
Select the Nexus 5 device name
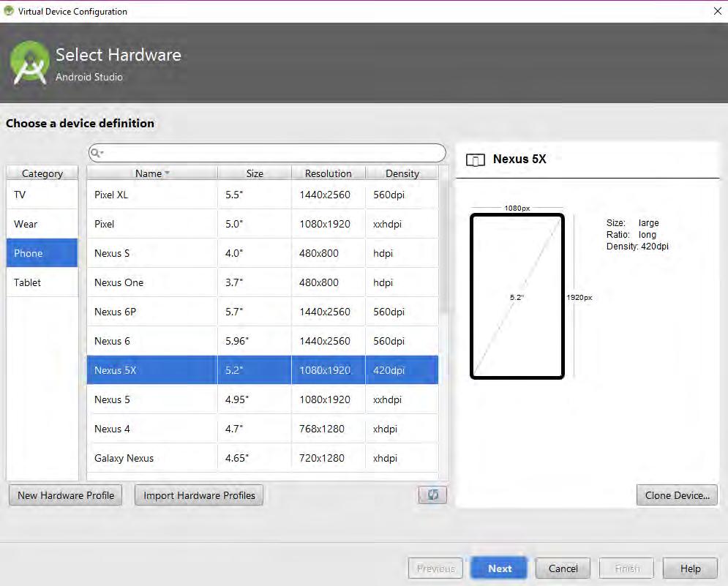[112, 399]
